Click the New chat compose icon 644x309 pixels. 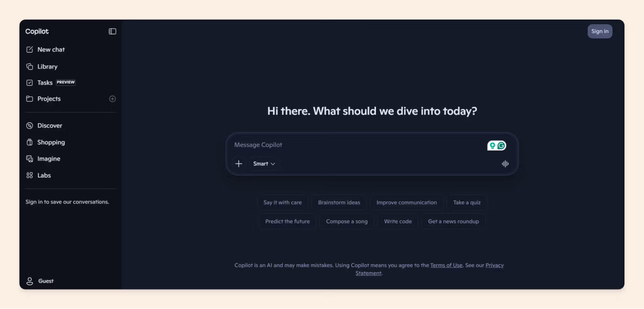coord(30,50)
